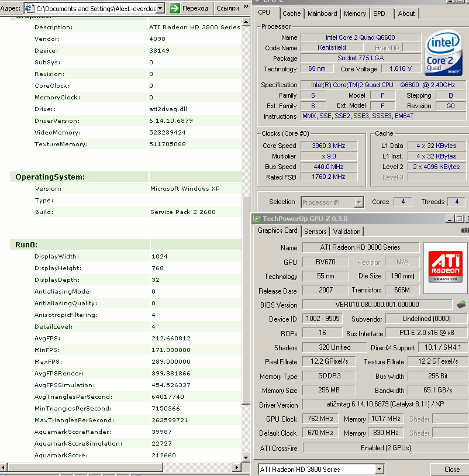Viewport: 469px width, 476px height.
Task: Click the GPU-Z screenshot camera icon
Action: coord(465,230)
